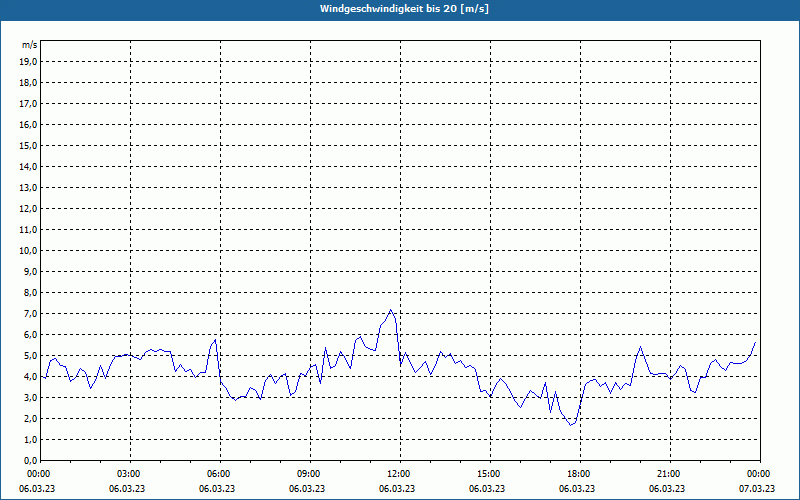This screenshot has height=500, width=800.
Task: Select the '2,0' y-axis value
Action: tap(31, 419)
